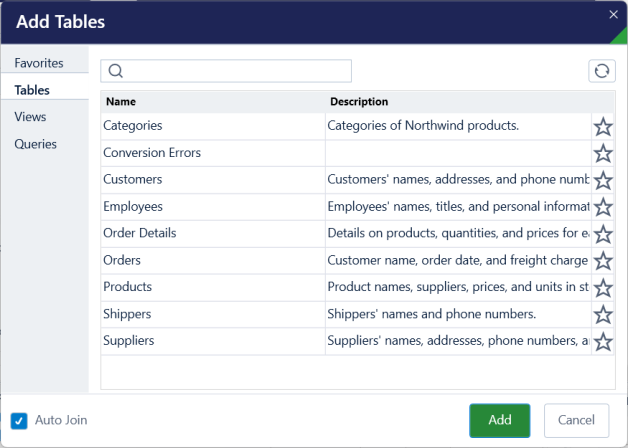Screen dimensions: 628x448
Task: Star the Conversion Errors table
Action: tap(603, 154)
